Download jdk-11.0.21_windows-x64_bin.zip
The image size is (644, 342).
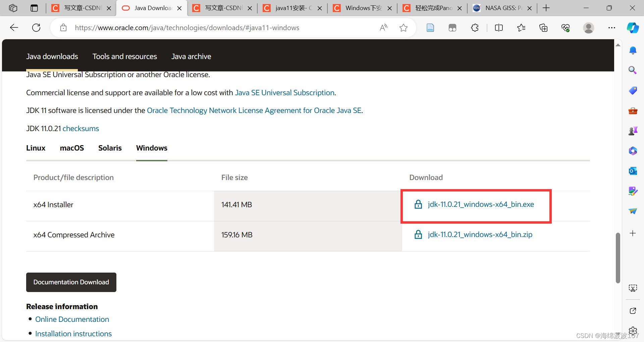pos(480,234)
